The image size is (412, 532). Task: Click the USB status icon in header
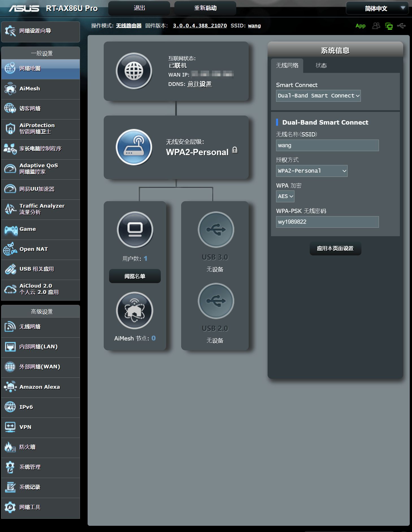(x=401, y=26)
